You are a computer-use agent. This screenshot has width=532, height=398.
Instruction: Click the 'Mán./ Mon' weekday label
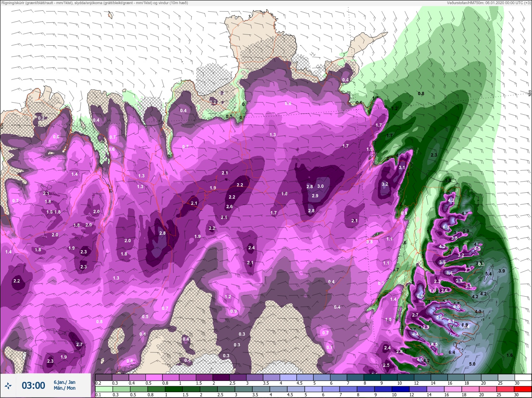tap(64, 388)
